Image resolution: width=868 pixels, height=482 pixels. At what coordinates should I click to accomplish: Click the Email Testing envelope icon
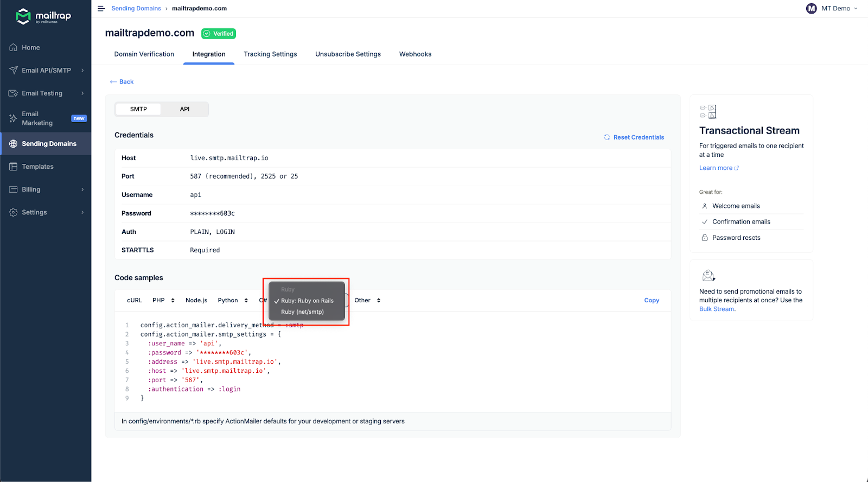click(14, 93)
